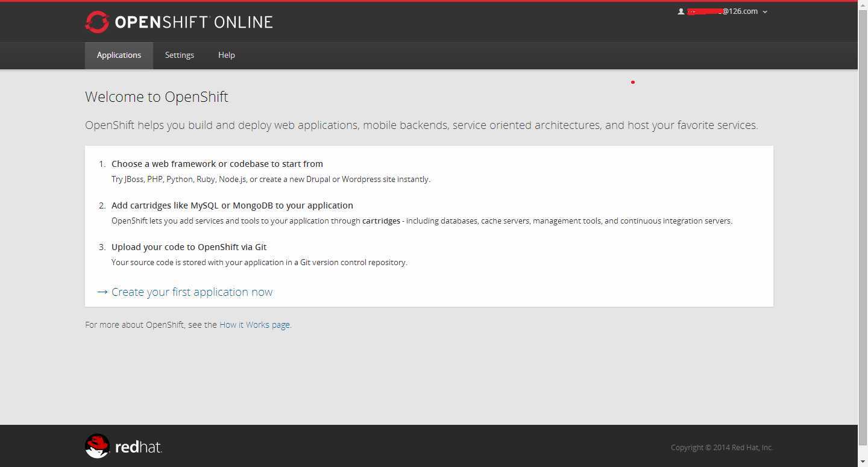The width and height of the screenshot is (868, 467).
Task: Click 'Upload your code to OpenShift via Git'
Action: [189, 247]
